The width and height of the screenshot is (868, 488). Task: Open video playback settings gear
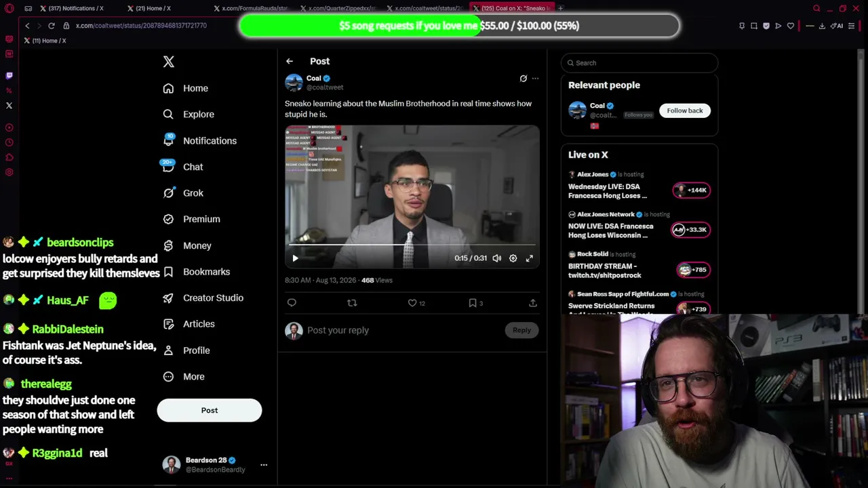(x=513, y=258)
